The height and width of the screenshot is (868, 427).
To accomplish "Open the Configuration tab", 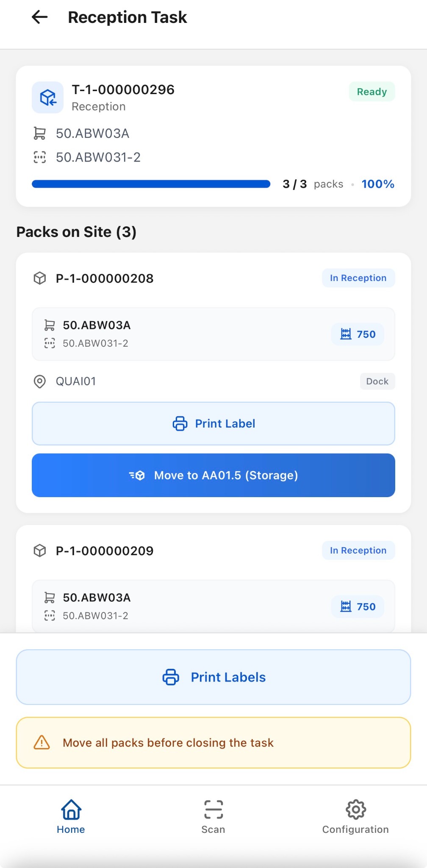I will coord(355,817).
